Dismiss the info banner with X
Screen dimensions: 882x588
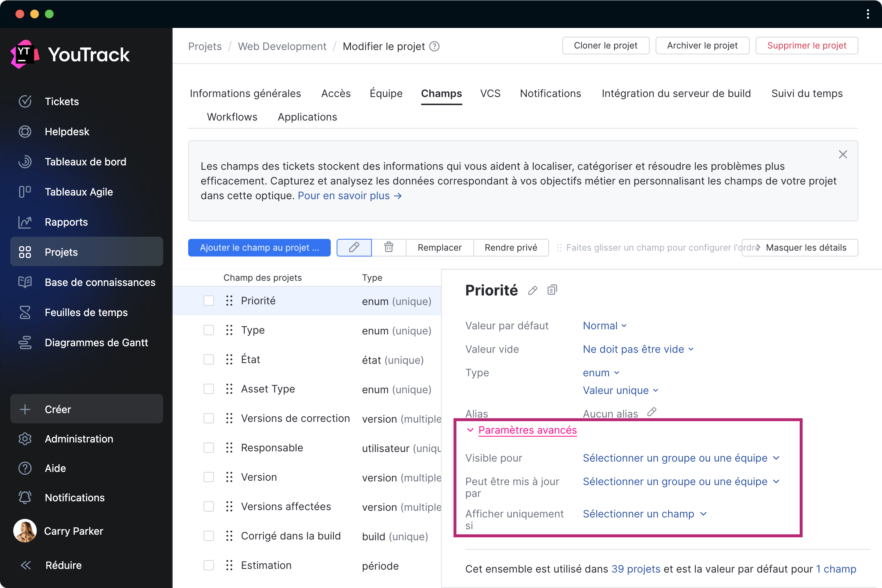pos(843,154)
